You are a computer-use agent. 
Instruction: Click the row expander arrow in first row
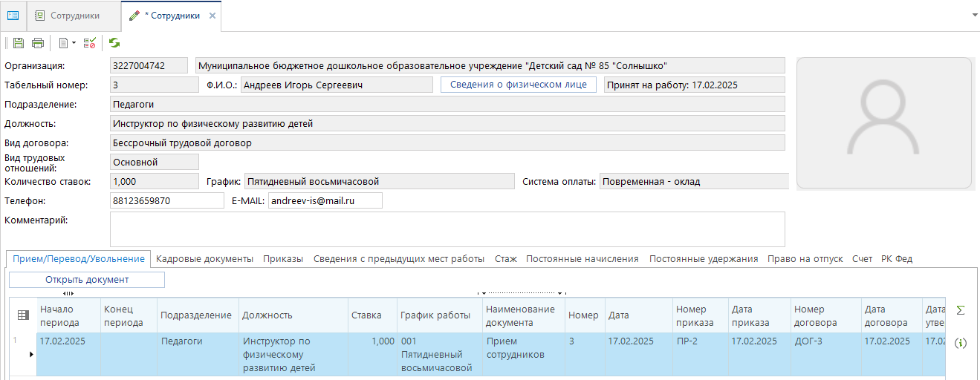30,355
